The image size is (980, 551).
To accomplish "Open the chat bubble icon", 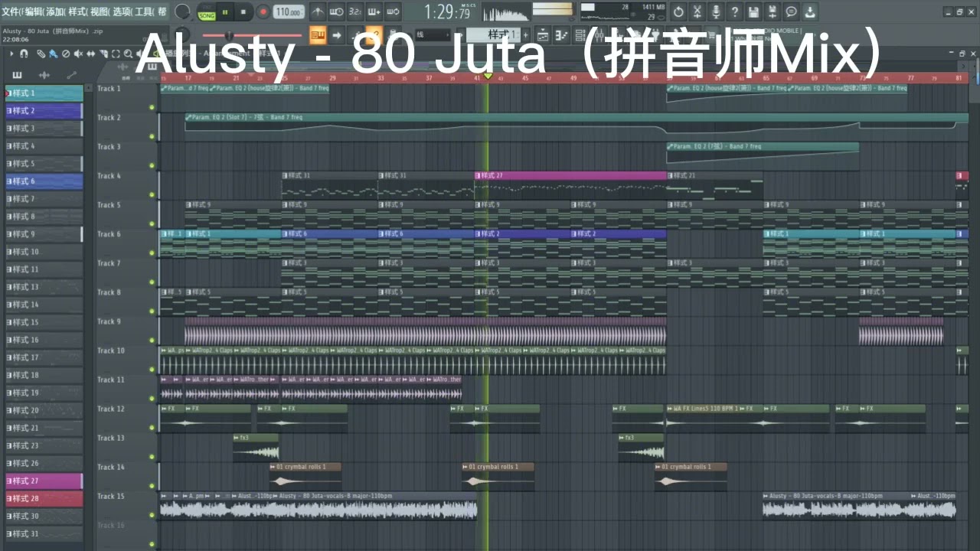I will tap(791, 12).
